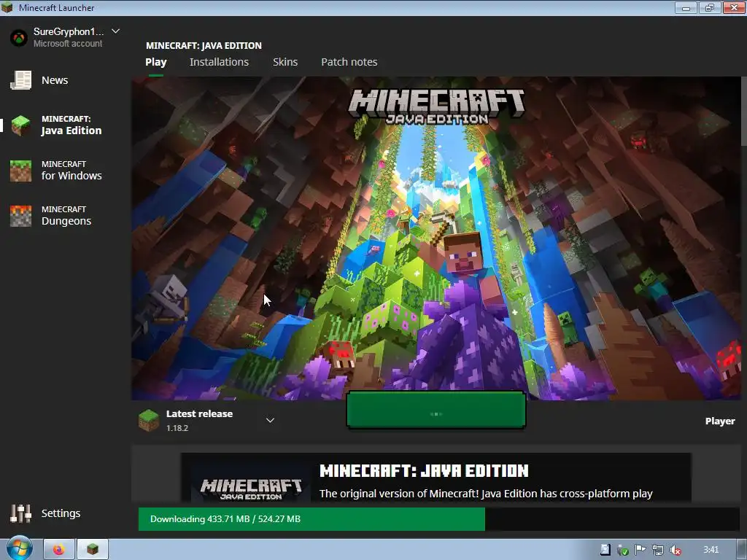This screenshot has height=560, width=747.
Task: Click Minecraft Launcher title bar icon
Action: point(7,7)
